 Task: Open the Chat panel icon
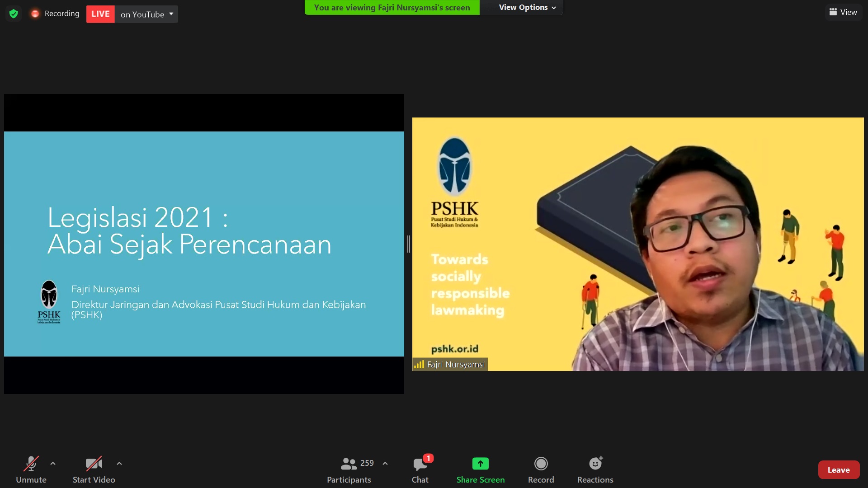click(420, 464)
